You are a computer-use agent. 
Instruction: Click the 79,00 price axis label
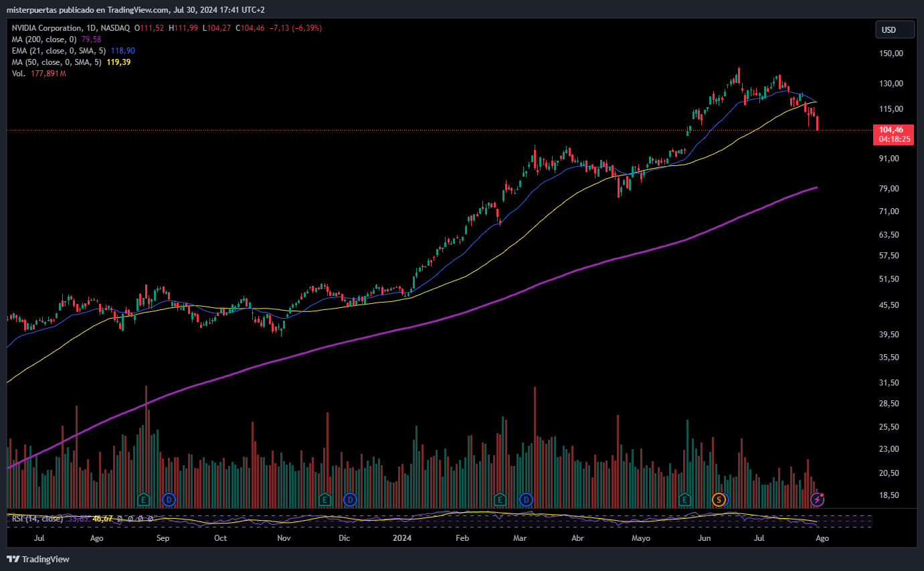tap(888, 189)
